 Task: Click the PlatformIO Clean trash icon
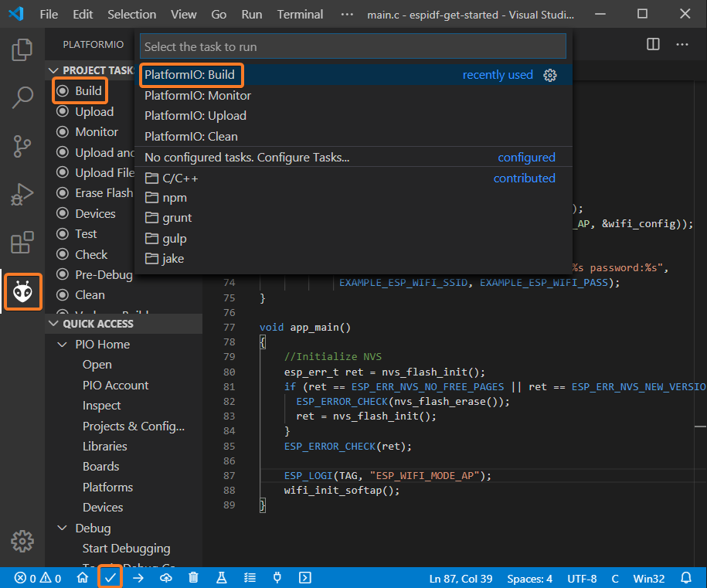(x=193, y=578)
